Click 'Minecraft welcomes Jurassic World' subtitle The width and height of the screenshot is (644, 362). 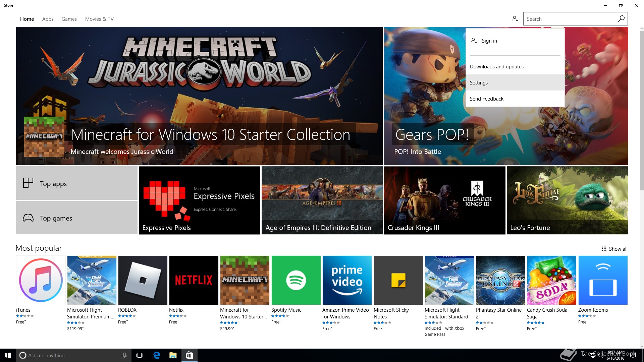[x=122, y=152]
